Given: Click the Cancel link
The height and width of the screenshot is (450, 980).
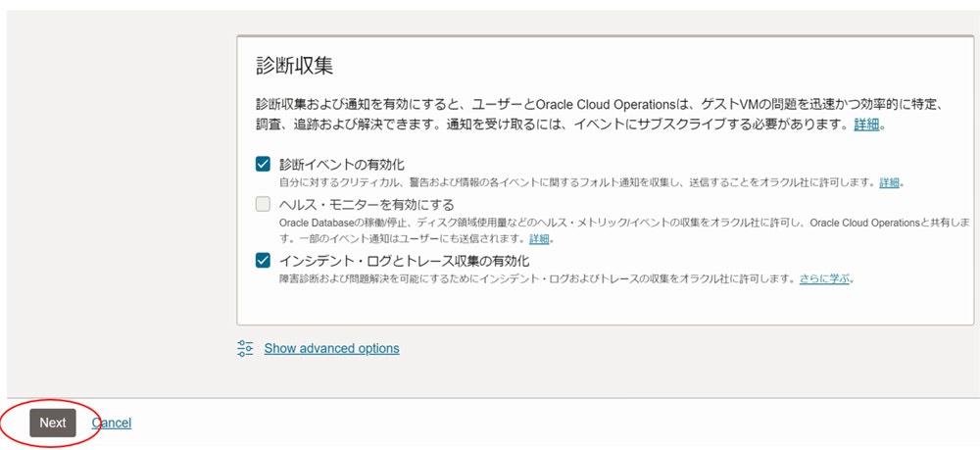Looking at the screenshot, I should [x=112, y=424].
